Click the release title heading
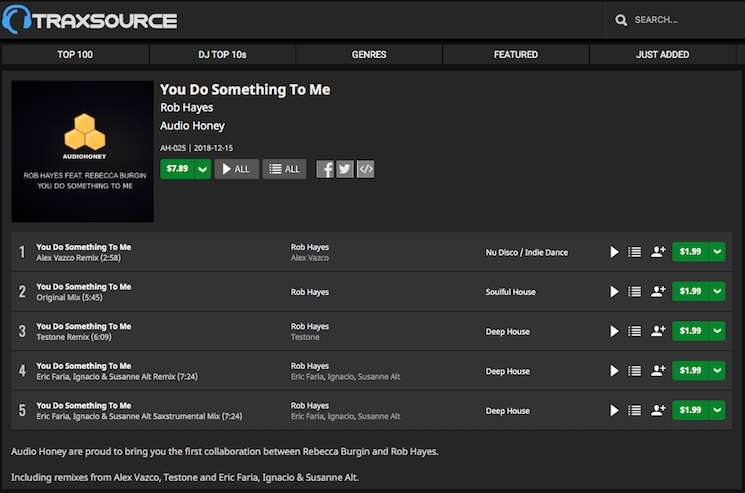745x493 pixels. tap(245, 89)
